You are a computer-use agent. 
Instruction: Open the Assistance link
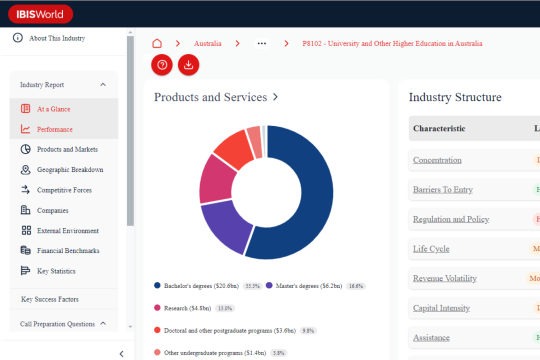click(431, 338)
